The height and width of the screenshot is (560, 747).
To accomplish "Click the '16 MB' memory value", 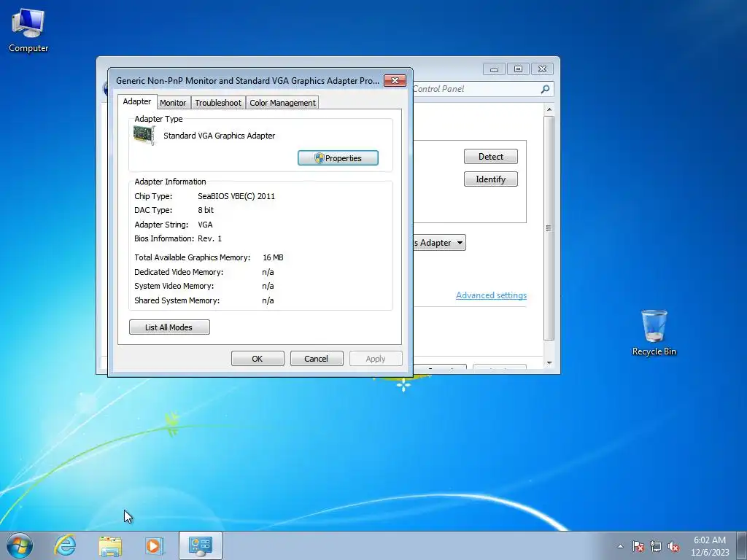I will coord(273,257).
